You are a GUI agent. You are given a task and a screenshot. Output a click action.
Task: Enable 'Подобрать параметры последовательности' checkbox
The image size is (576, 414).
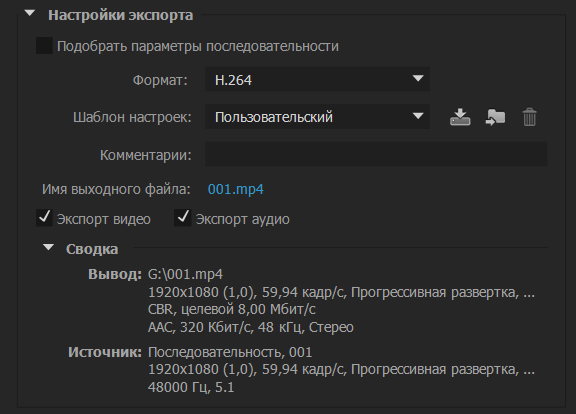coord(44,46)
